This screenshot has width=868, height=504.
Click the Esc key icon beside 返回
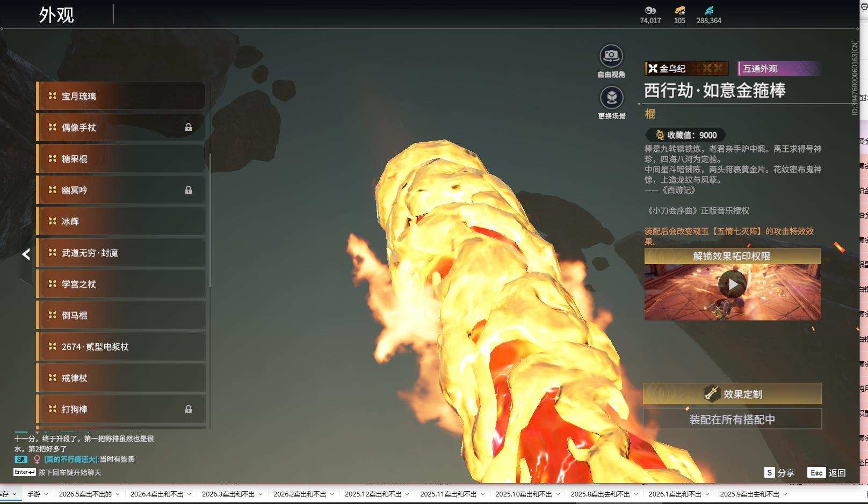(x=816, y=472)
